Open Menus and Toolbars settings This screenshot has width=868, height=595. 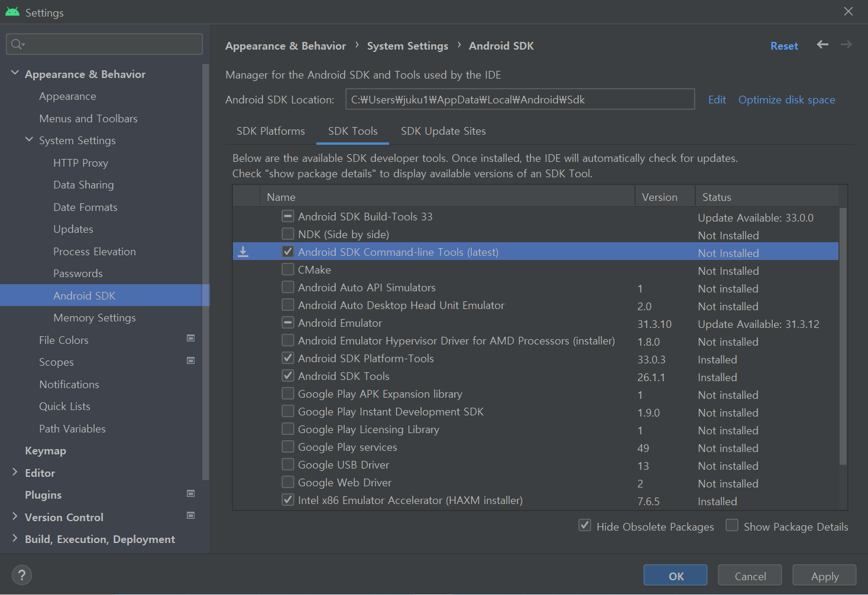tap(88, 118)
